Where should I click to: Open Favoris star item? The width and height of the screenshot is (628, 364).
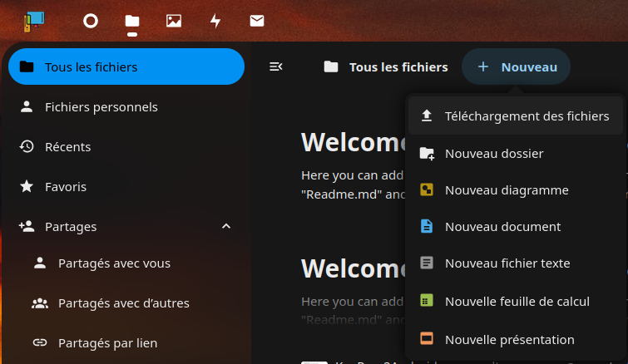(x=65, y=186)
